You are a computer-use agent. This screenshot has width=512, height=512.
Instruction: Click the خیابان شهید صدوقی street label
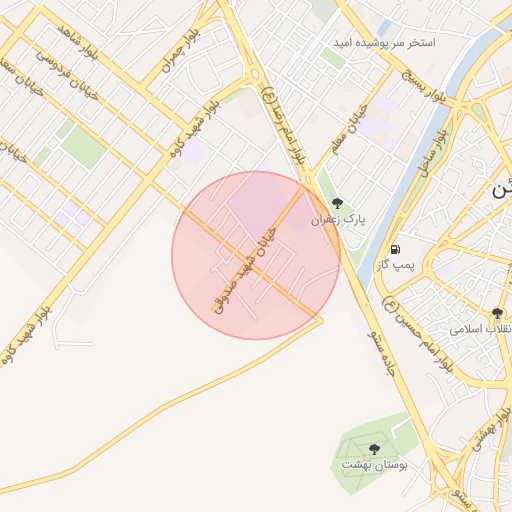click(246, 271)
